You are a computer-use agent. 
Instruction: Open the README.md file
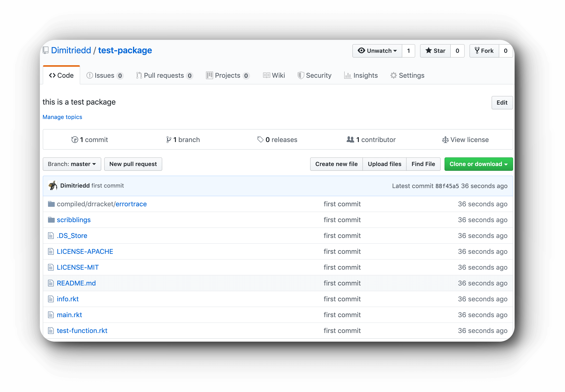76,283
